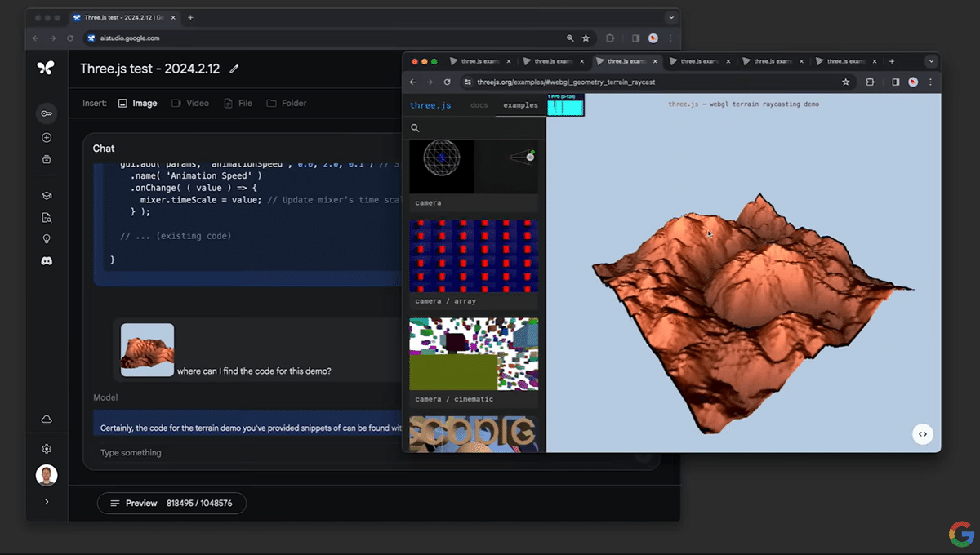Bookmark the AI Studio page with star
980x555 pixels.
click(x=586, y=38)
